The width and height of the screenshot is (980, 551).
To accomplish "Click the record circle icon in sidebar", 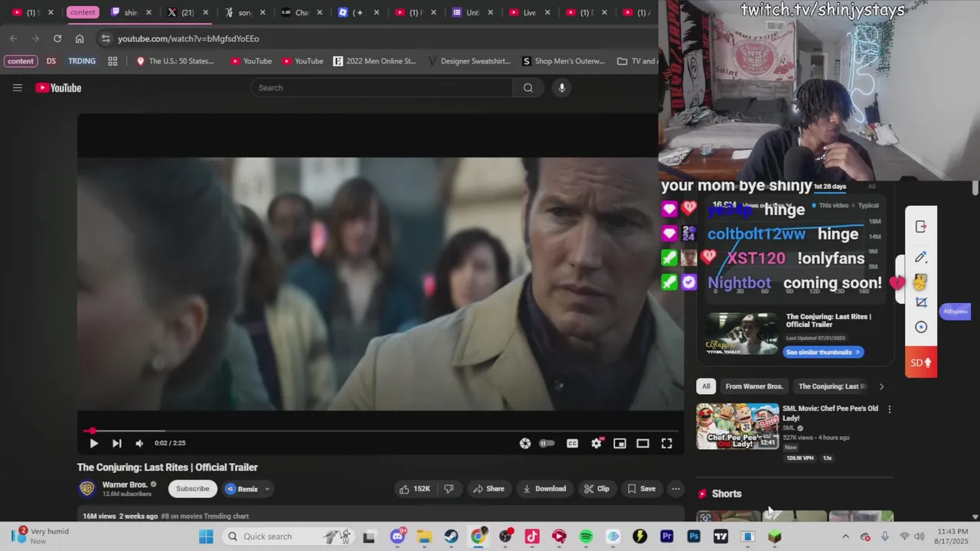I will 921,327.
